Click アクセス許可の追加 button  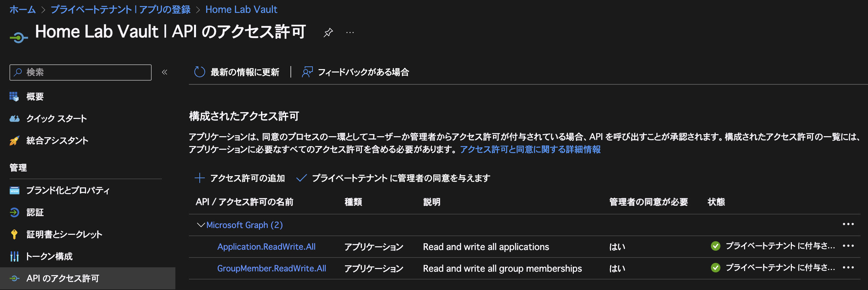240,178
